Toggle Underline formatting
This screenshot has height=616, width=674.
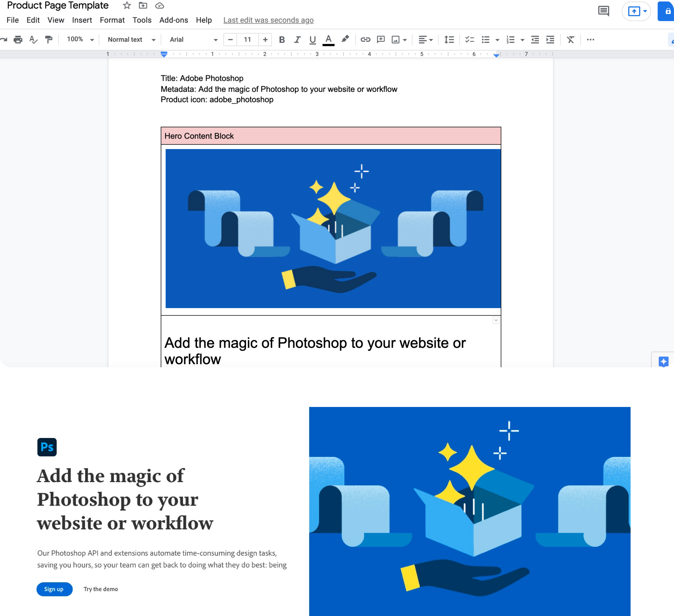point(313,40)
